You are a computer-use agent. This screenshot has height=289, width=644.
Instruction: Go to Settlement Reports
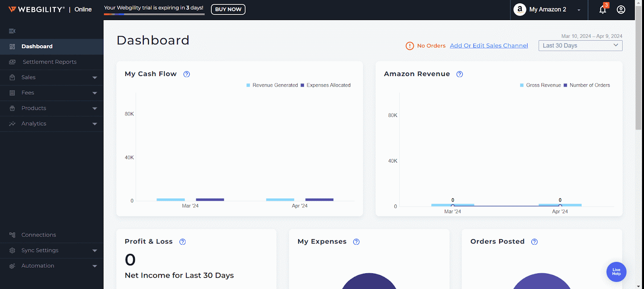(x=50, y=62)
